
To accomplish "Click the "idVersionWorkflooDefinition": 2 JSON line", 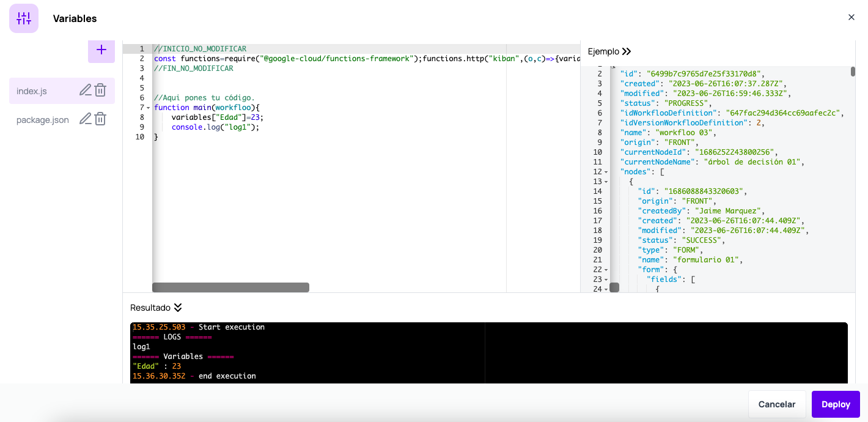I will tap(693, 123).
